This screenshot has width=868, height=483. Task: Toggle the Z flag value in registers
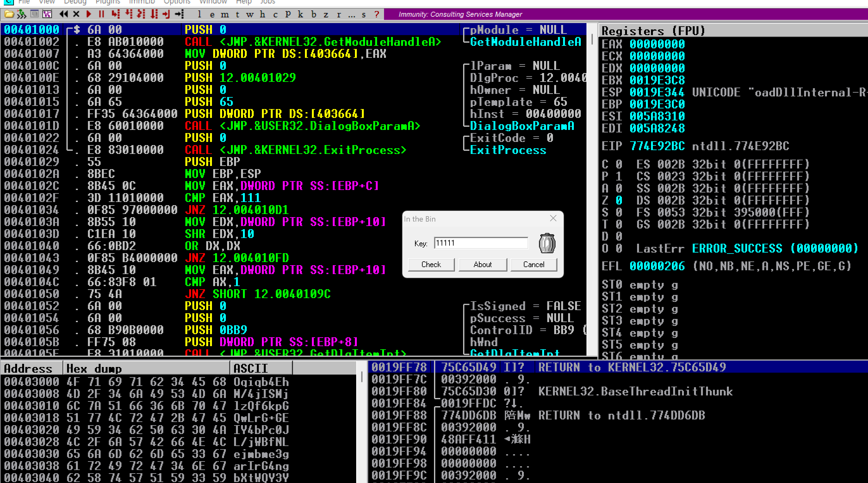point(619,200)
